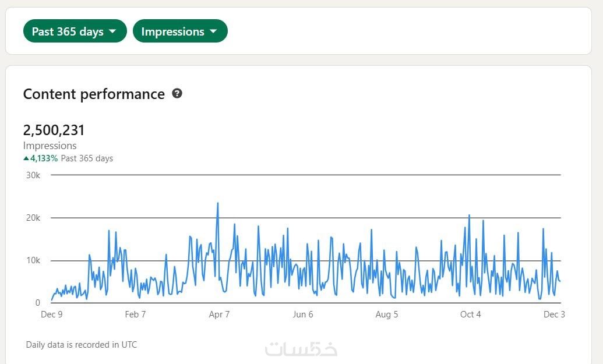The height and width of the screenshot is (364, 603).
Task: Click the tall chart spike near Oct 4
Action: coord(469,215)
